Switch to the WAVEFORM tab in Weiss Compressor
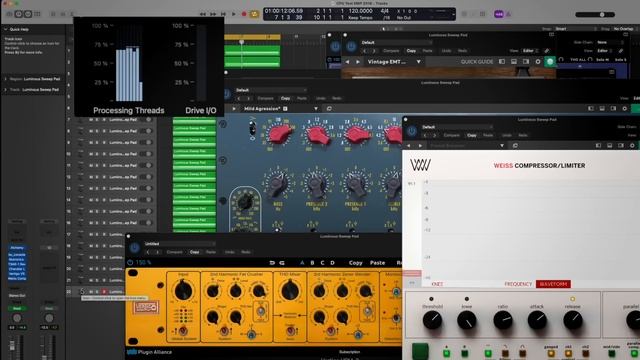Screen dimensions: 640x360 click(x=553, y=284)
